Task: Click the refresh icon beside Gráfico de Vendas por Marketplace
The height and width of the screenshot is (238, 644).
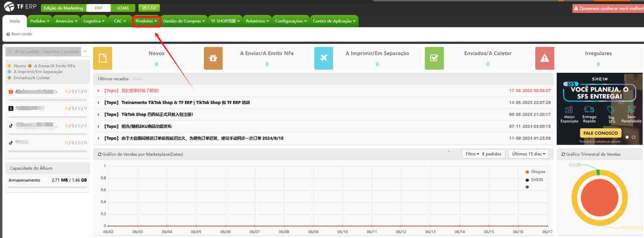Action: pos(99,154)
